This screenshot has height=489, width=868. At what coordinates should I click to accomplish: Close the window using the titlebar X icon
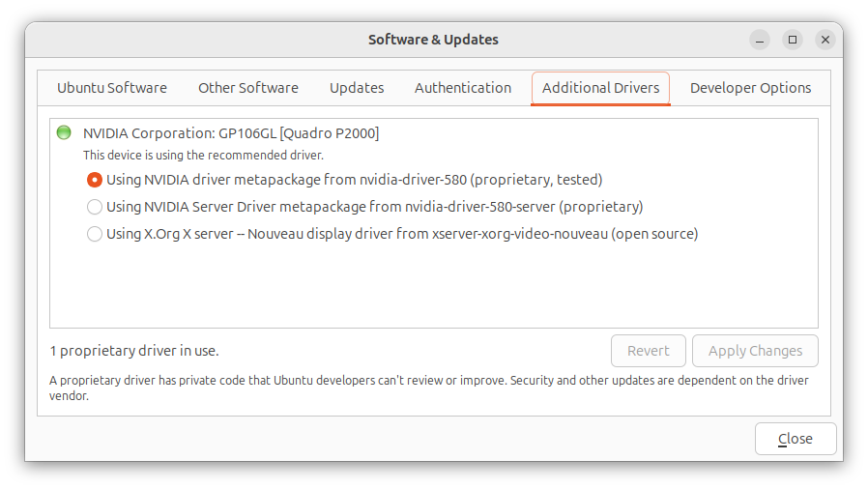pyautogui.click(x=825, y=40)
